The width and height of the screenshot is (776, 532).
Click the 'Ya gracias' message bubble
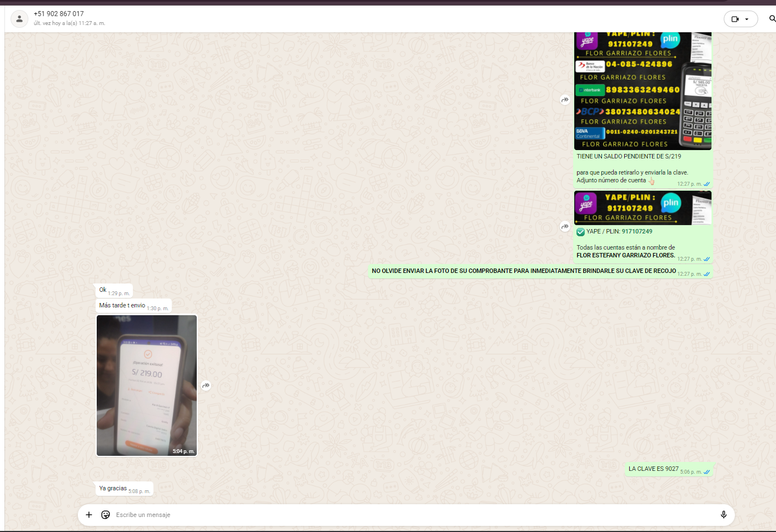coord(113,489)
